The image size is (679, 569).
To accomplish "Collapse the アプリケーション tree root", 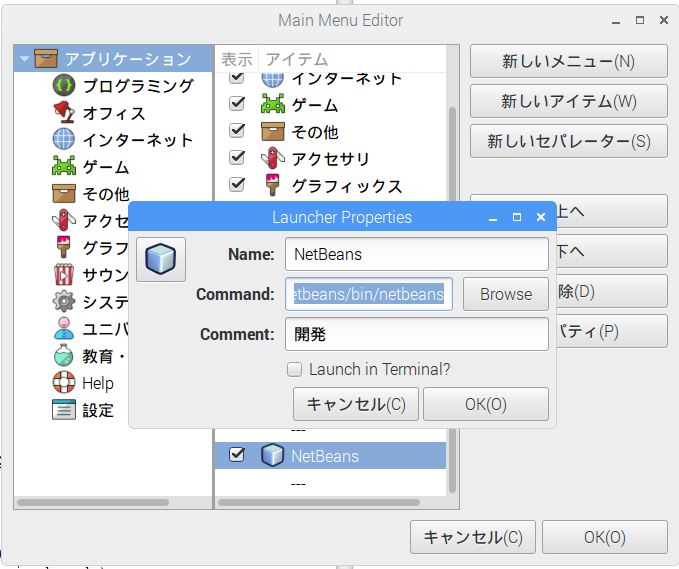I will (x=23, y=59).
